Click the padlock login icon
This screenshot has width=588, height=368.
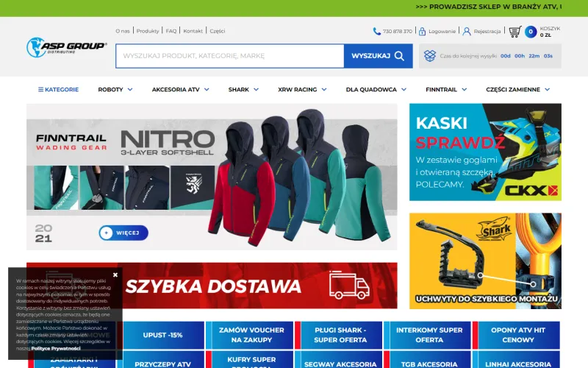click(422, 31)
